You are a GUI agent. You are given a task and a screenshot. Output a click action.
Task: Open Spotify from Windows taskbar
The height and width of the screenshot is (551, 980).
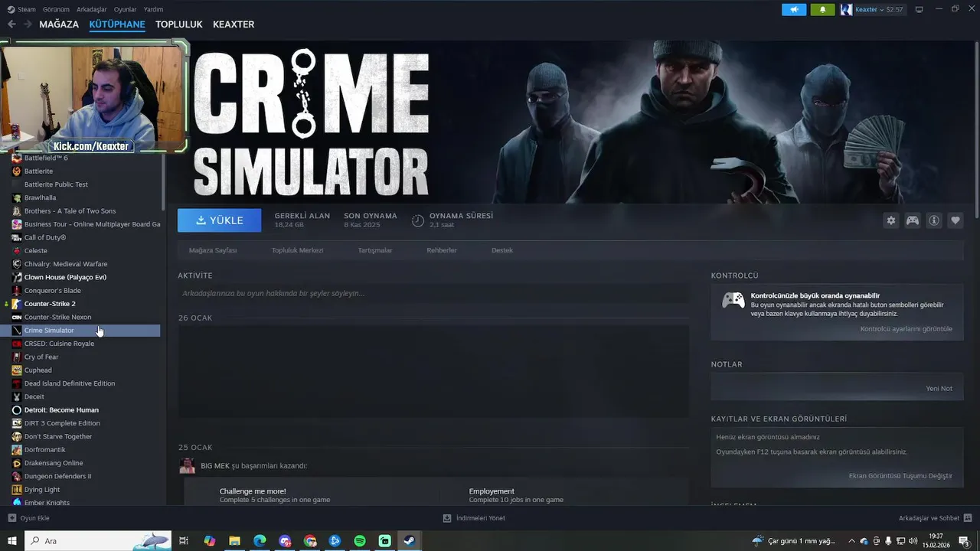tap(360, 541)
